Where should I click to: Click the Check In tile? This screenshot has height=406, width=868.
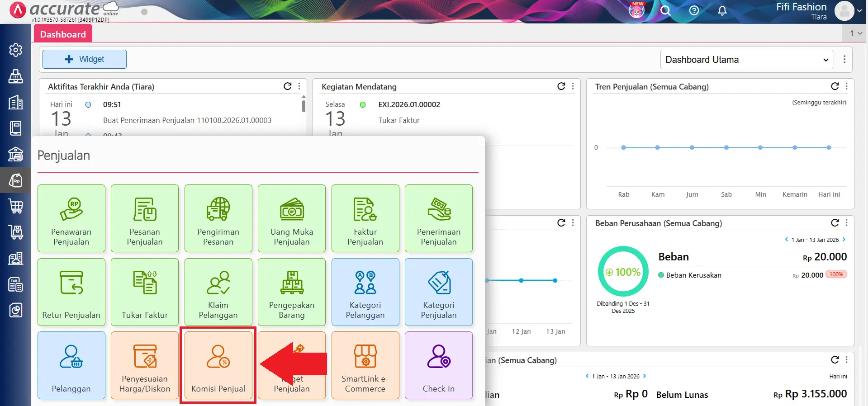point(438,365)
